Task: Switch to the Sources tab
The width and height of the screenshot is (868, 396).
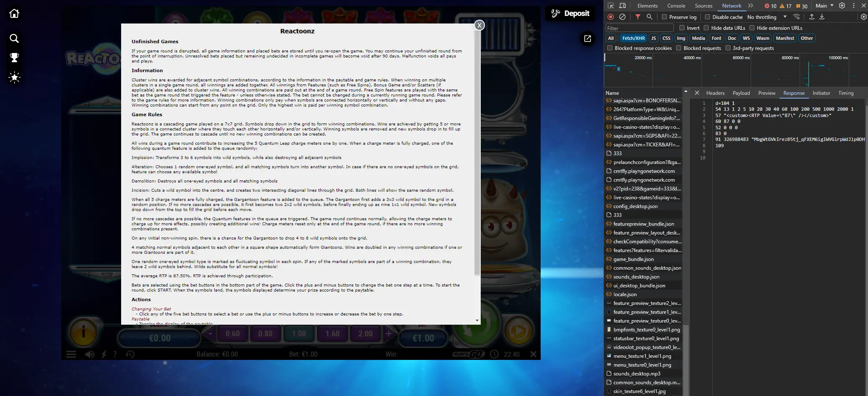Action: click(703, 6)
